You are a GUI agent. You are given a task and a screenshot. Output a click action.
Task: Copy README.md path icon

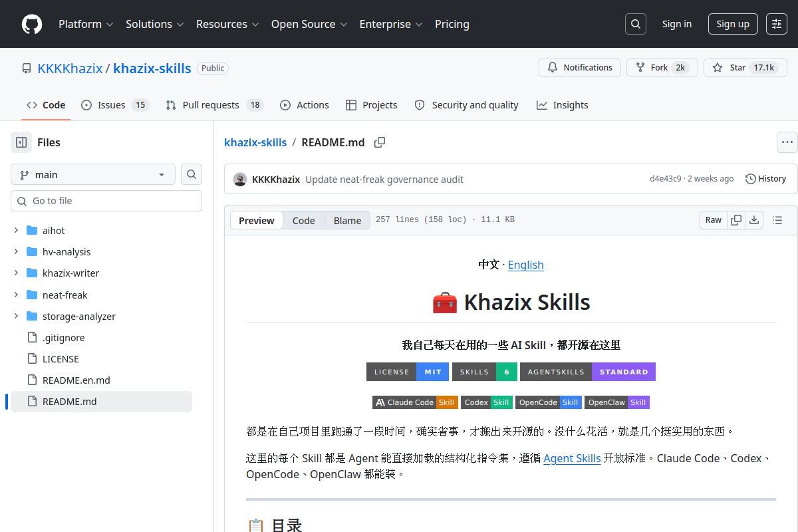click(x=380, y=142)
